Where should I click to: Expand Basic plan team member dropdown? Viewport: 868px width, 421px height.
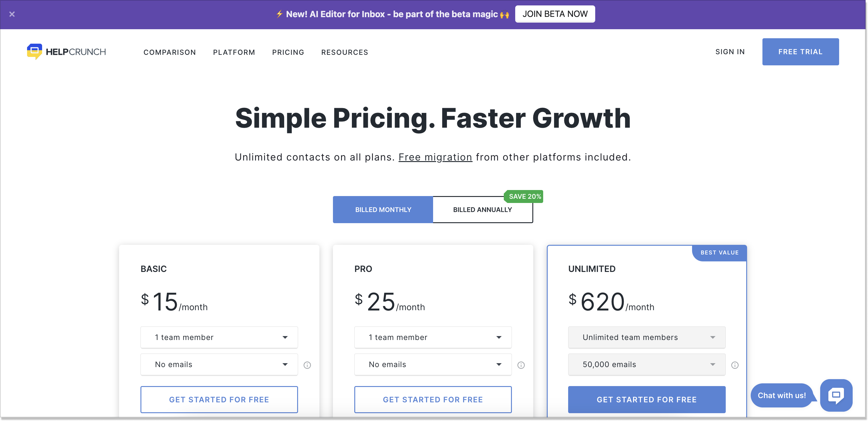click(x=219, y=337)
